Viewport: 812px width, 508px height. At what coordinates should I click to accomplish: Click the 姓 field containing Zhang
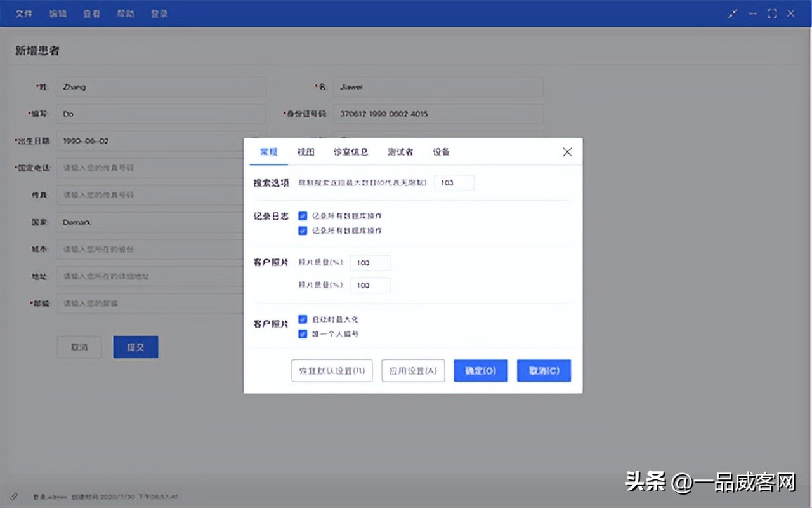(x=161, y=87)
